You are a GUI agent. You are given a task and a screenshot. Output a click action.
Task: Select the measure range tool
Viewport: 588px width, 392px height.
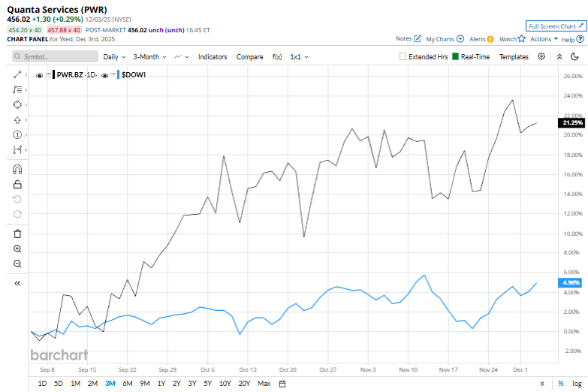pos(17,149)
